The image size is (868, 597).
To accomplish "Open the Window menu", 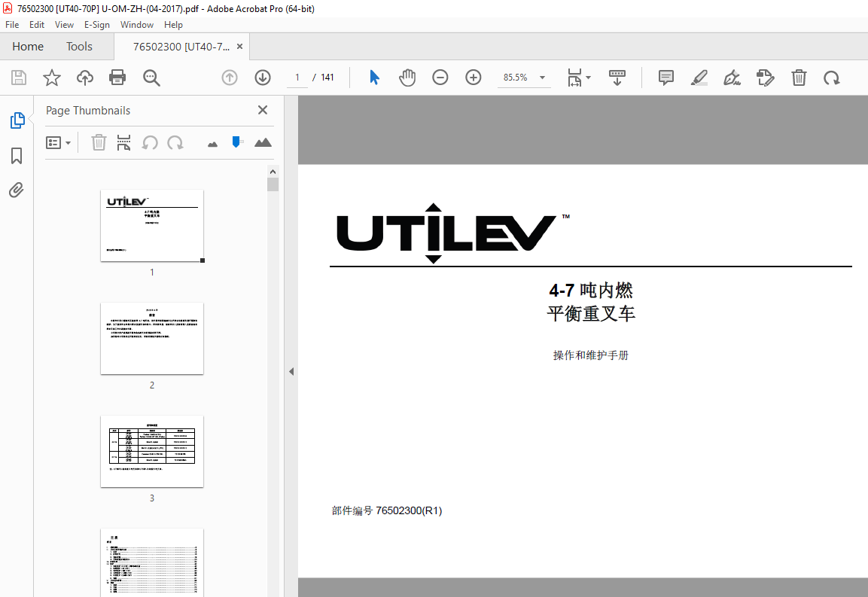I will 137,25.
